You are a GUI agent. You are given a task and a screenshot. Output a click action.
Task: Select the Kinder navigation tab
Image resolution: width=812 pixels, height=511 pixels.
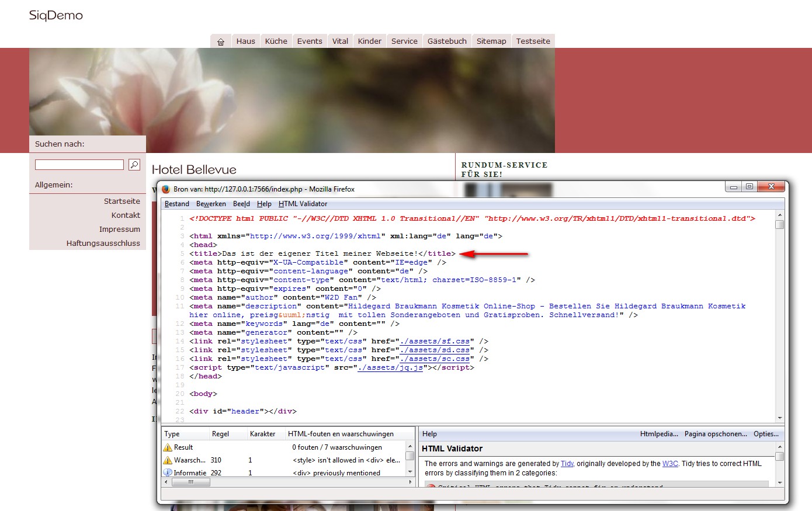[x=370, y=41]
